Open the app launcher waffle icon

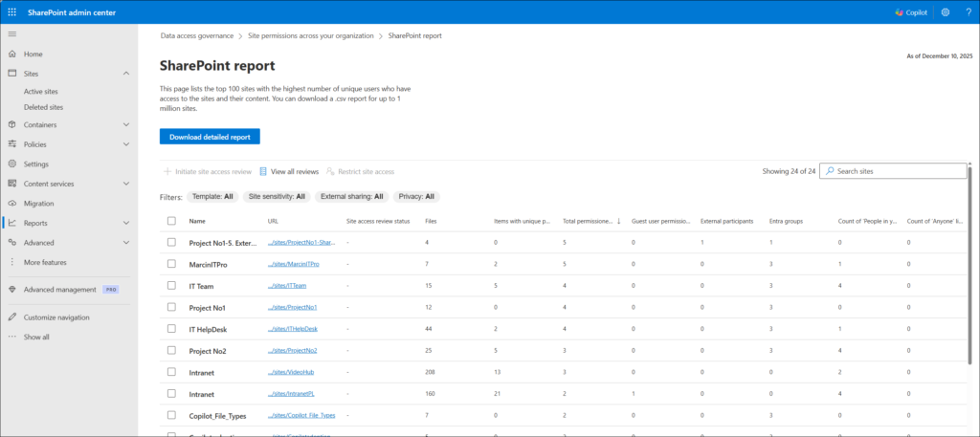(11, 11)
